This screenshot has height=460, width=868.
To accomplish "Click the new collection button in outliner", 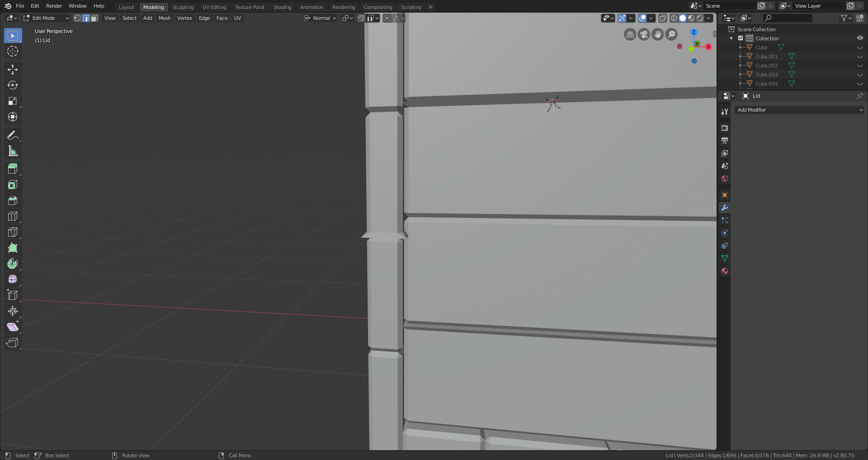I will tap(860, 18).
